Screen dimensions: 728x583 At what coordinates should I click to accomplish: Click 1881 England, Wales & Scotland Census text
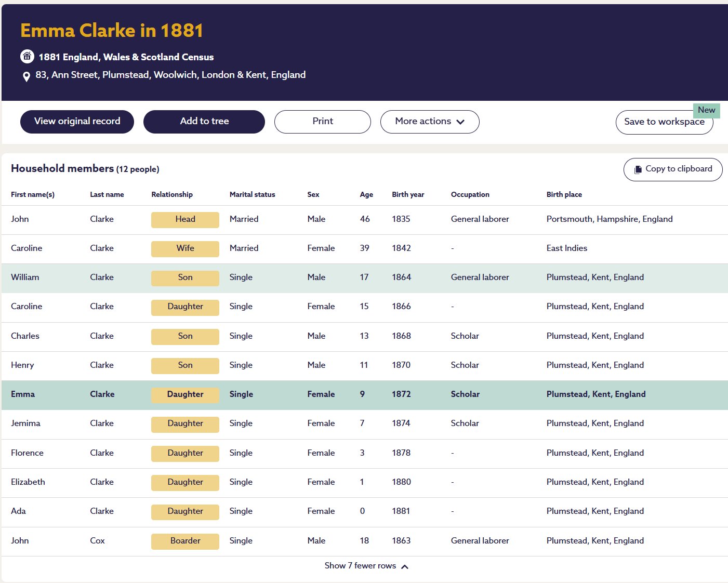[x=126, y=57]
